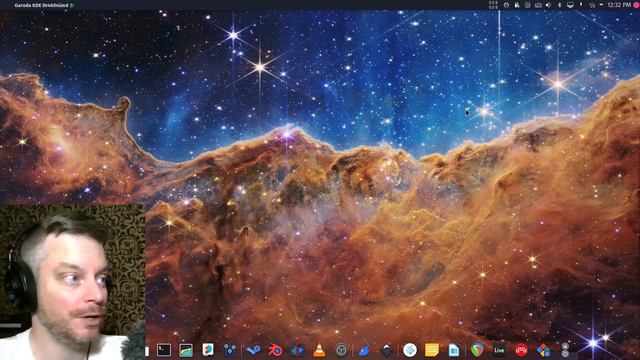Open the dark diamond-shaped Inkscape-style icon

click(387, 350)
